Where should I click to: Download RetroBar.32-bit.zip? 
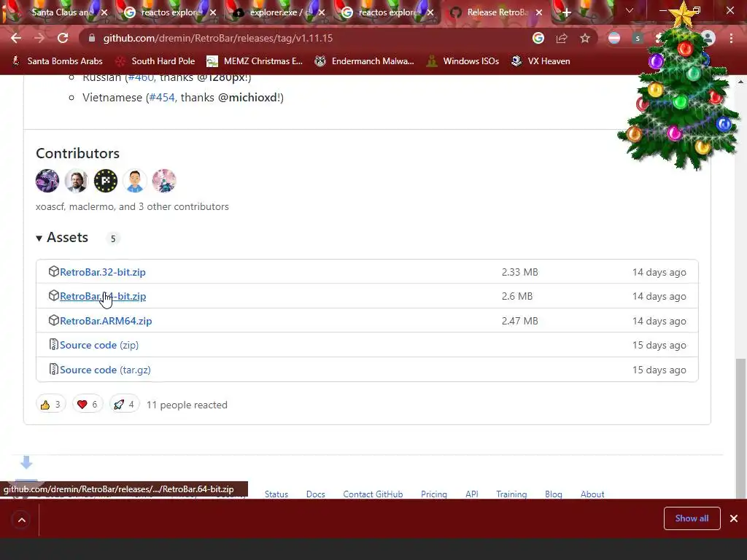pyautogui.click(x=102, y=272)
